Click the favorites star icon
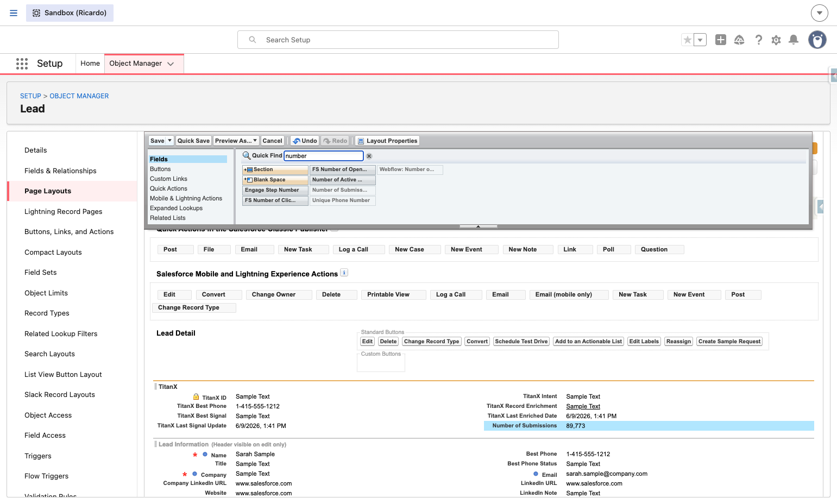The height and width of the screenshot is (504, 837). coord(688,40)
